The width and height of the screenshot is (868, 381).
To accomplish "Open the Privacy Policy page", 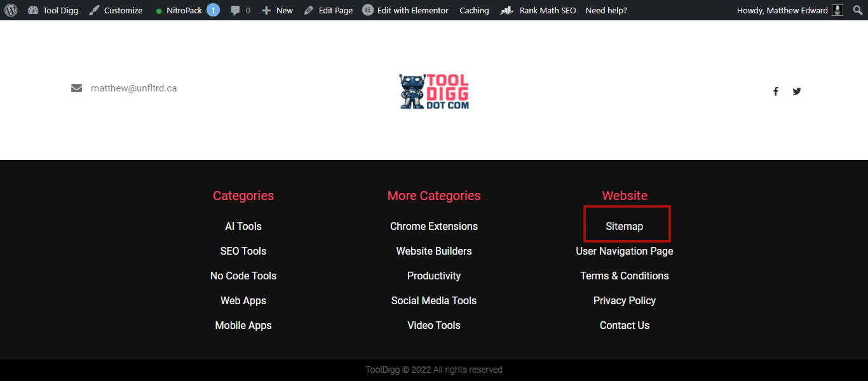I will (x=625, y=300).
